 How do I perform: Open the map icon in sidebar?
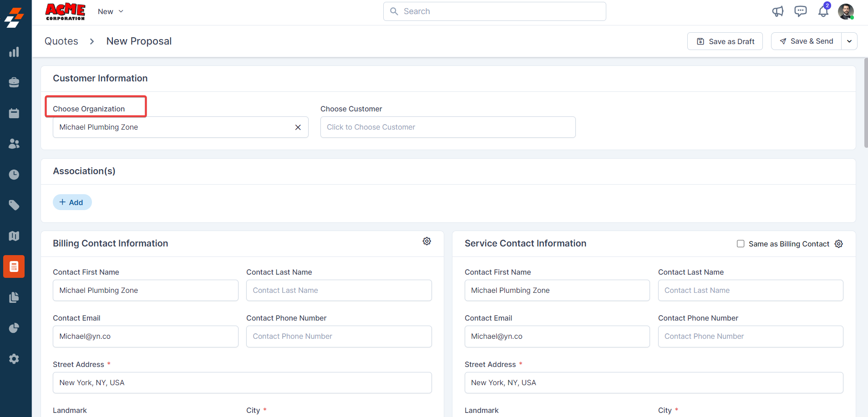pyautogui.click(x=14, y=236)
